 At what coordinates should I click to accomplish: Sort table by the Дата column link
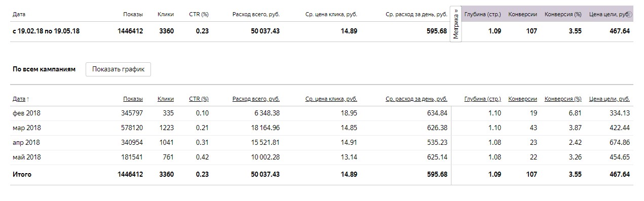(19, 99)
